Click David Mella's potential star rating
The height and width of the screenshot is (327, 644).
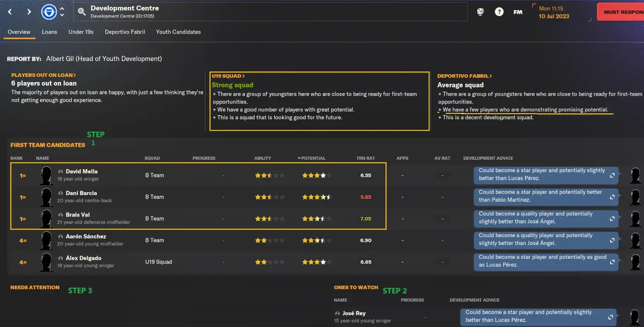click(316, 175)
